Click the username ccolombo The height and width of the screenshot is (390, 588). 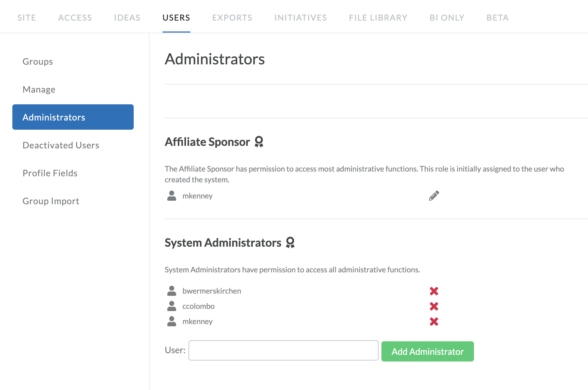(198, 306)
